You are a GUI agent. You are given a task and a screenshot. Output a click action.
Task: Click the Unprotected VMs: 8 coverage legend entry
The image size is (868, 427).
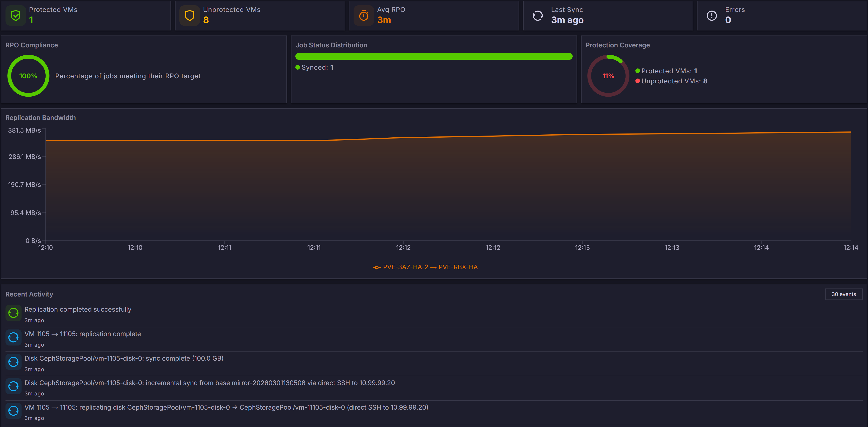coord(671,81)
